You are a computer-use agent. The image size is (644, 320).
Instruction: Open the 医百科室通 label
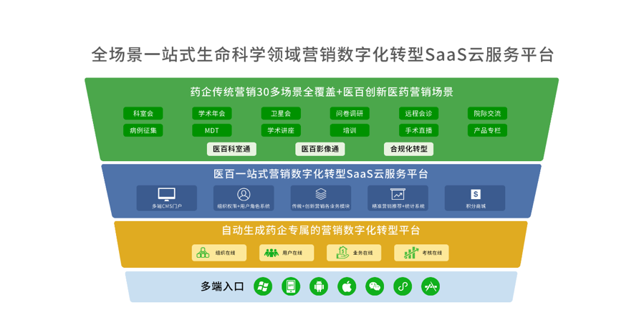[x=231, y=149]
